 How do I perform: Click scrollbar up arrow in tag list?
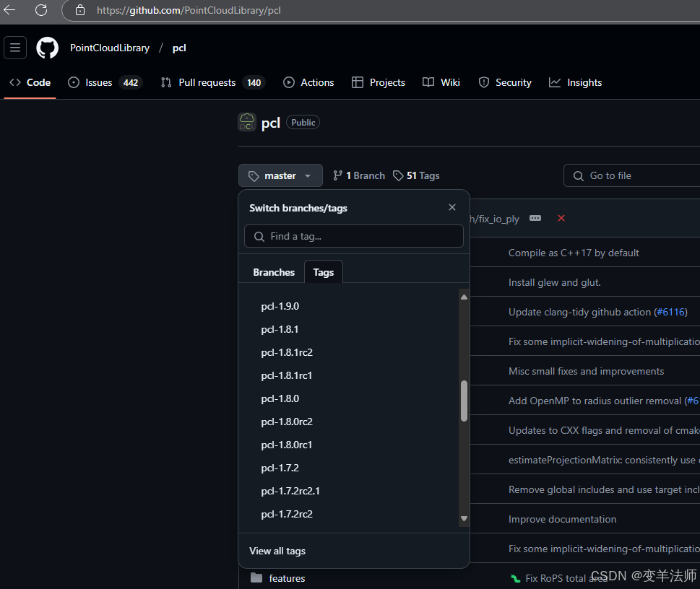[464, 297]
